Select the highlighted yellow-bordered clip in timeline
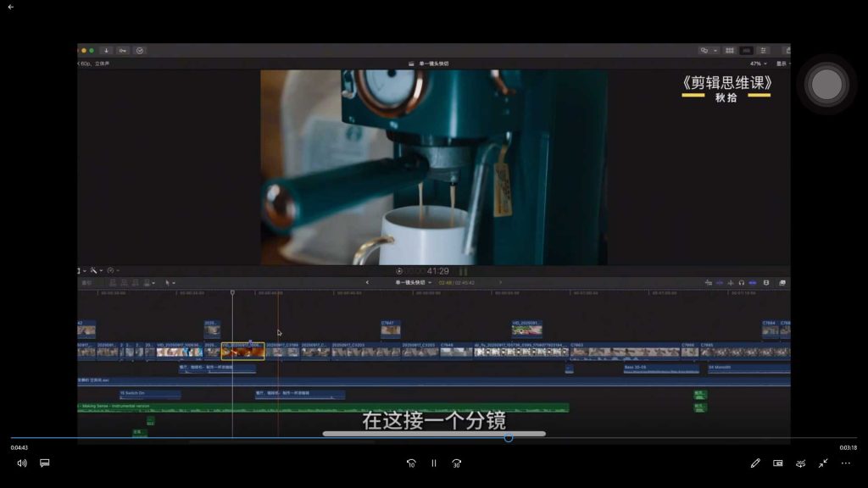The width and height of the screenshot is (868, 488). pyautogui.click(x=243, y=351)
